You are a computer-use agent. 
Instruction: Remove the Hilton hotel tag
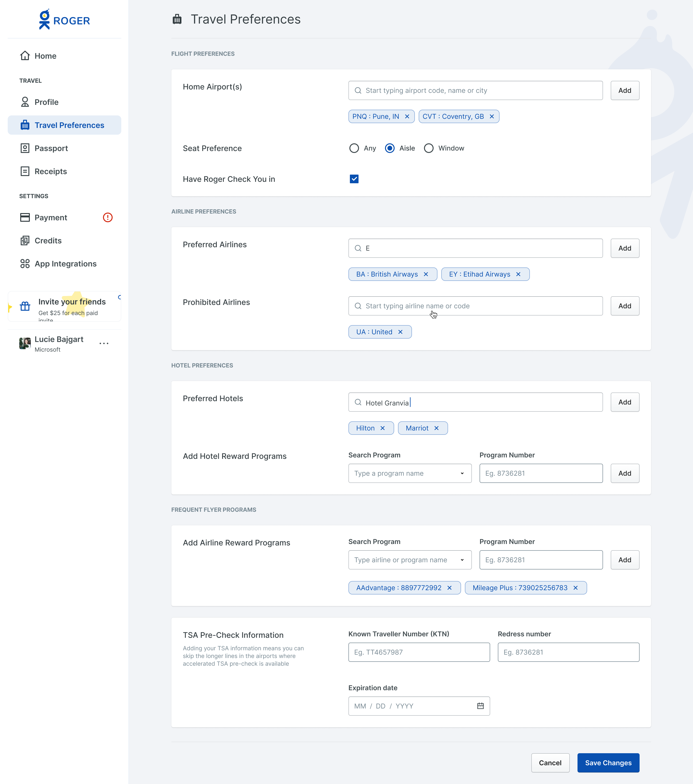(x=383, y=429)
